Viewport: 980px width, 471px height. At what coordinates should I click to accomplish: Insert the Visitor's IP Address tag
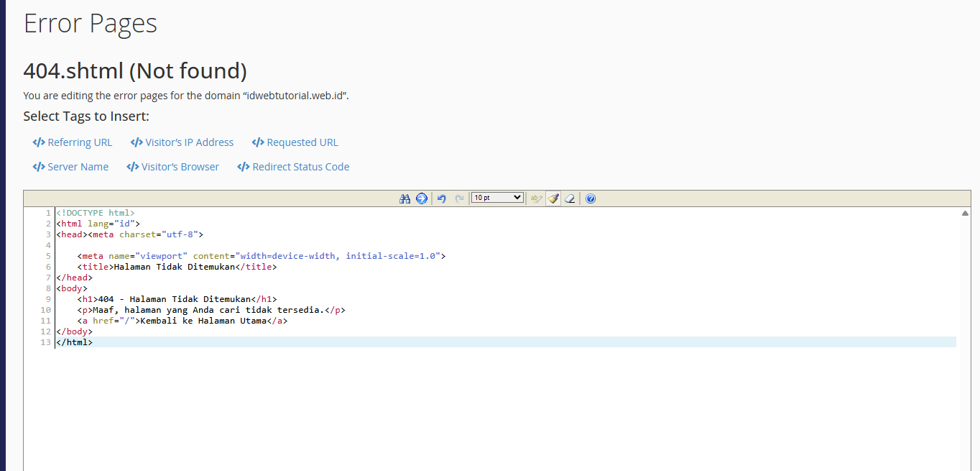182,142
